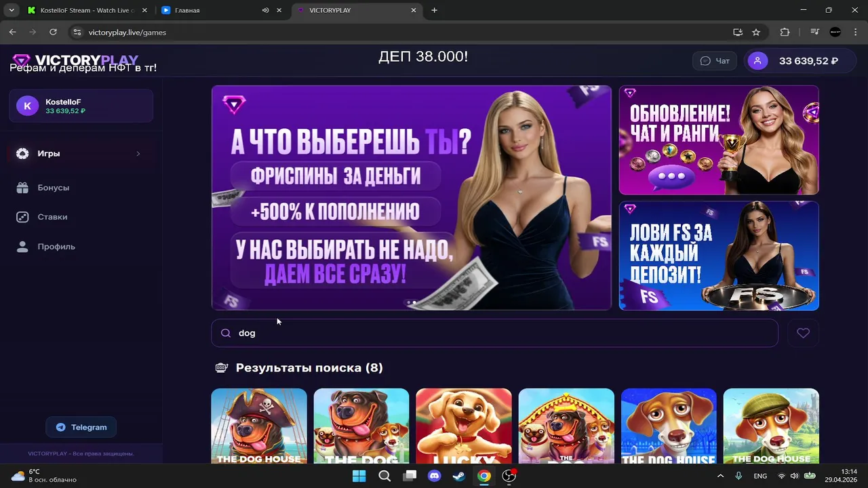Viewport: 868px width, 488px height.
Task: Click the person icon next to Профиль
Action: [x=22, y=247]
